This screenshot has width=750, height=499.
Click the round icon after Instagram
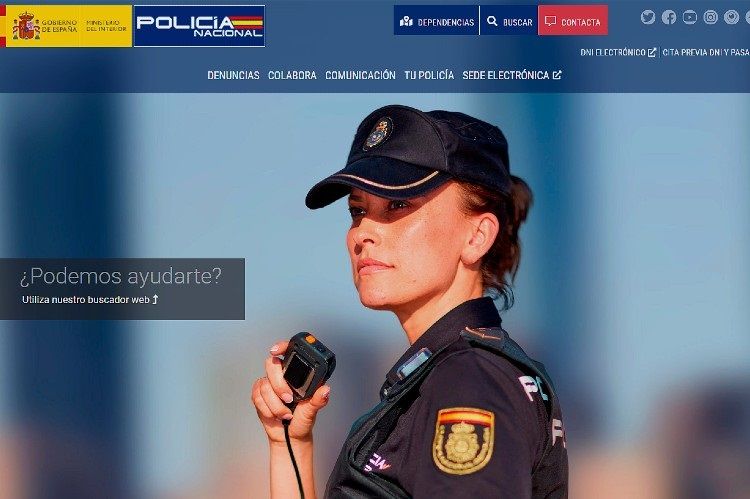[x=731, y=17]
